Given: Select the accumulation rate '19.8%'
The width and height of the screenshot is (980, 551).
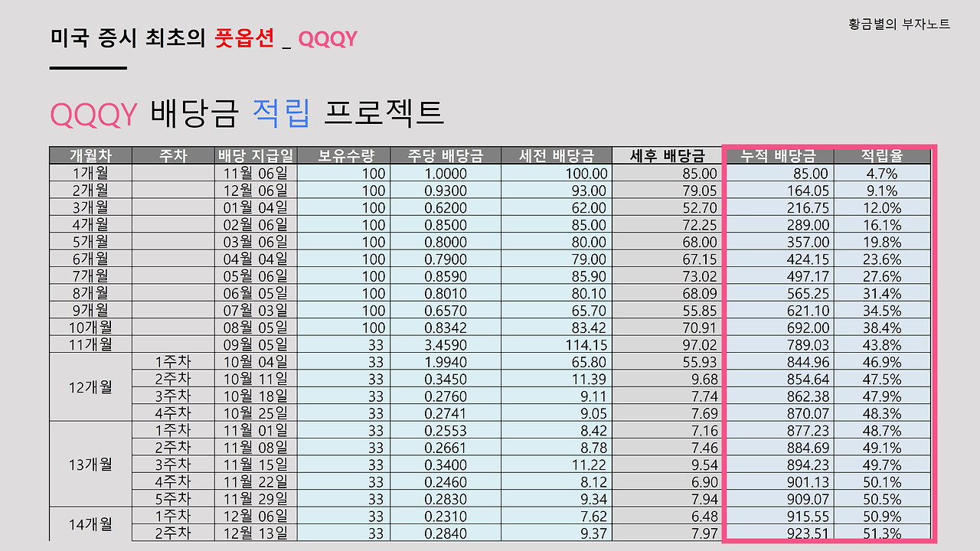Looking at the screenshot, I should 882,242.
